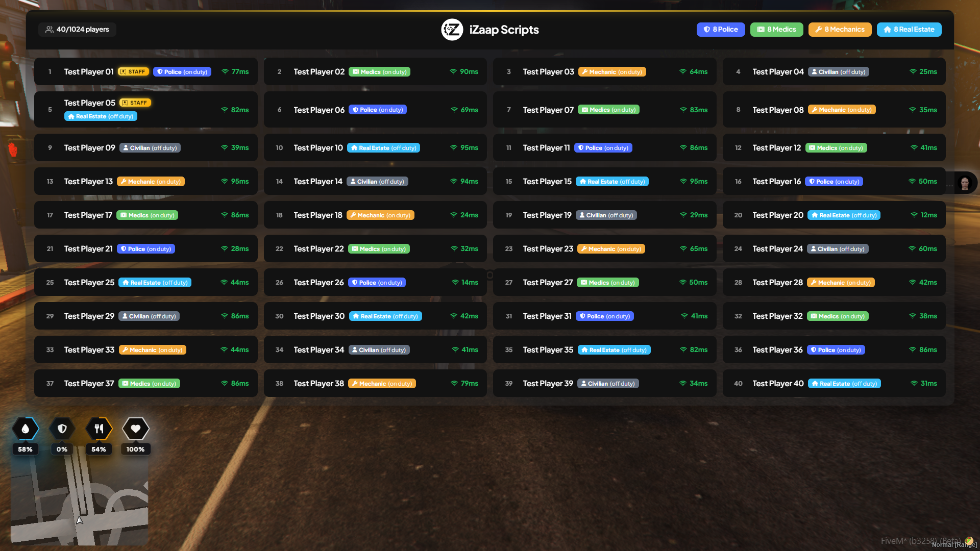Click Test Player 05's Real Estate tag
Screen dimensions: 980x551
tap(101, 116)
